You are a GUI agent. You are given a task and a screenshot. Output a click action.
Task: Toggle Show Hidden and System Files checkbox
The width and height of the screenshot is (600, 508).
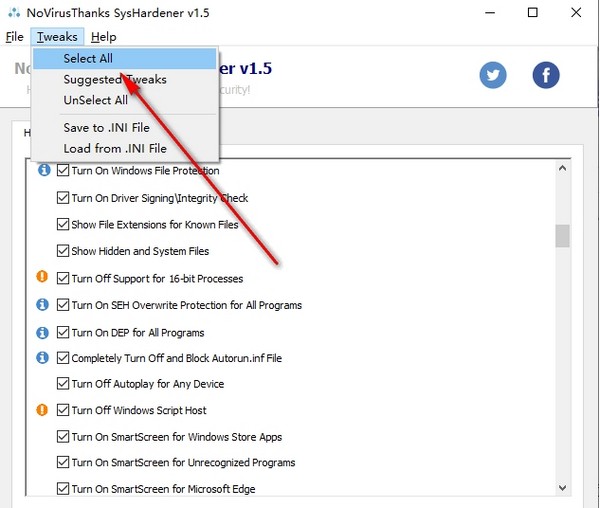click(63, 251)
